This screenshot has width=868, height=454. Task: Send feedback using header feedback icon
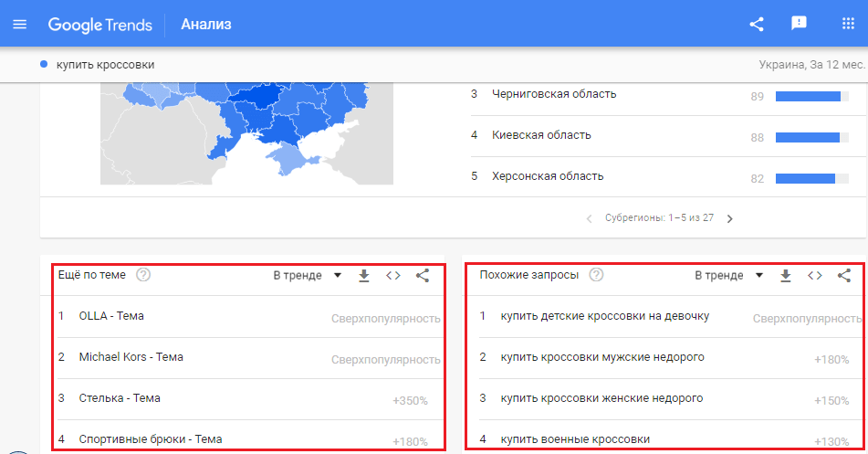point(799,23)
